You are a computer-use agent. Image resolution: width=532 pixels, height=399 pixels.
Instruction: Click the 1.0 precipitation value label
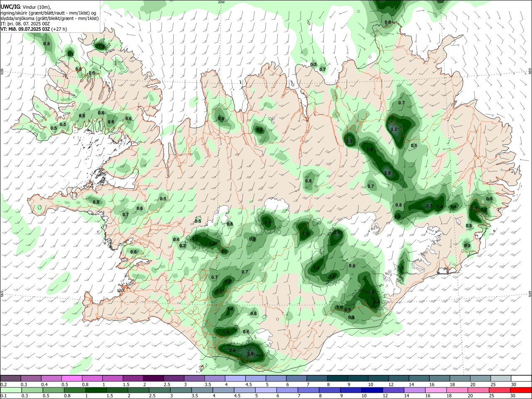pyautogui.click(x=340, y=308)
